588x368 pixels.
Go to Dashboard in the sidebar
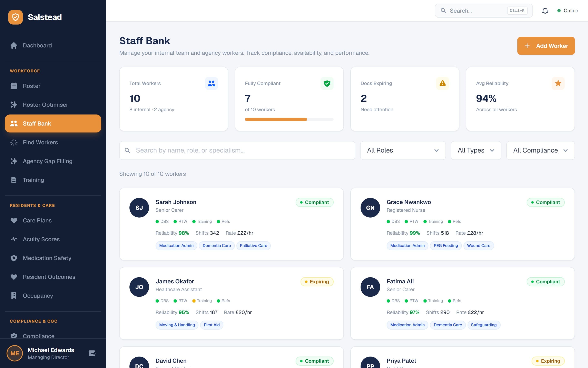pos(53,46)
